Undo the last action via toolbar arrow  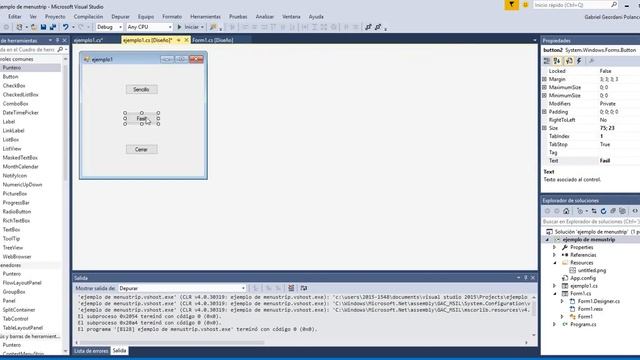65,27
